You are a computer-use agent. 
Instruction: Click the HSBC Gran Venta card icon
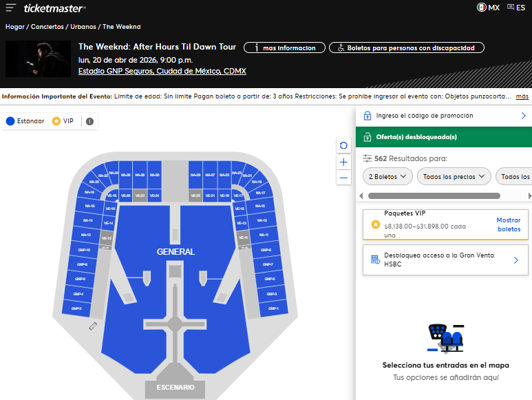point(375,260)
